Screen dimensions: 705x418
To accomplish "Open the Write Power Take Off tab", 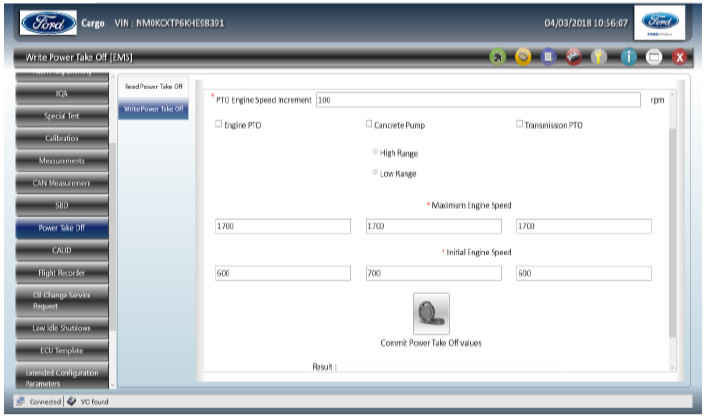I will point(153,108).
